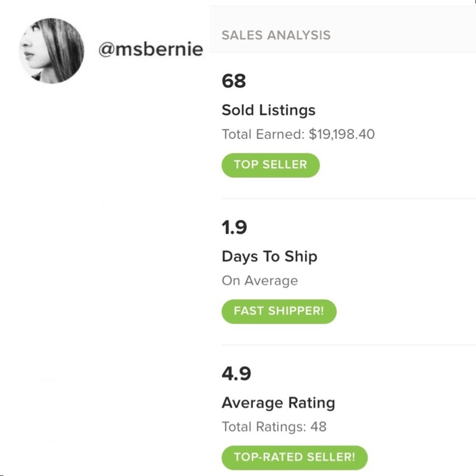Screen dimensions: 476x476
Task: Open Total Earned amount details
Action: [x=298, y=134]
